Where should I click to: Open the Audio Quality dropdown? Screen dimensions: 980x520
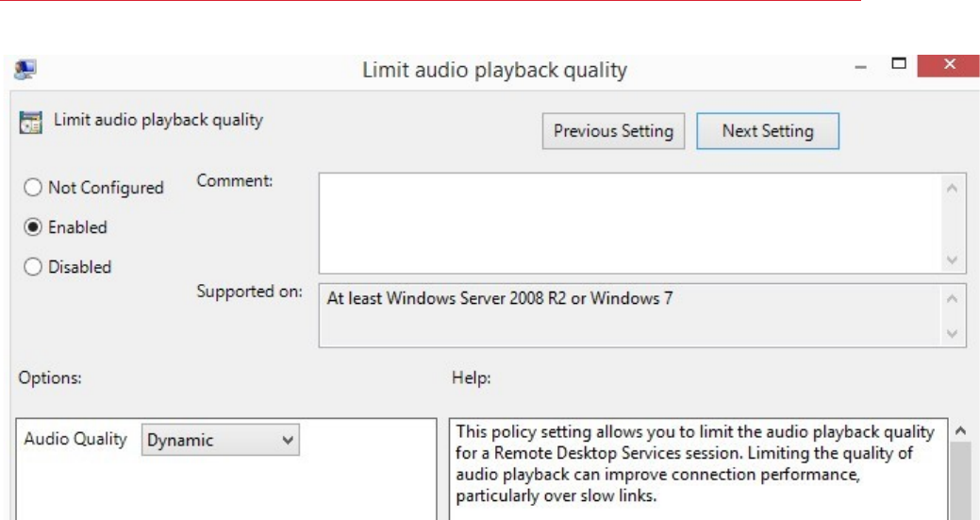point(221,440)
